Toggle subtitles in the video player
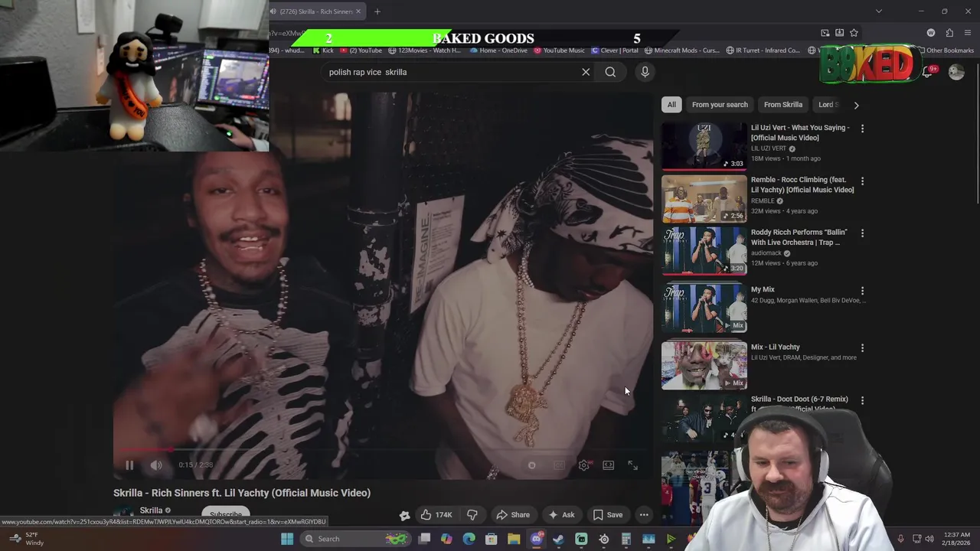 pos(560,465)
